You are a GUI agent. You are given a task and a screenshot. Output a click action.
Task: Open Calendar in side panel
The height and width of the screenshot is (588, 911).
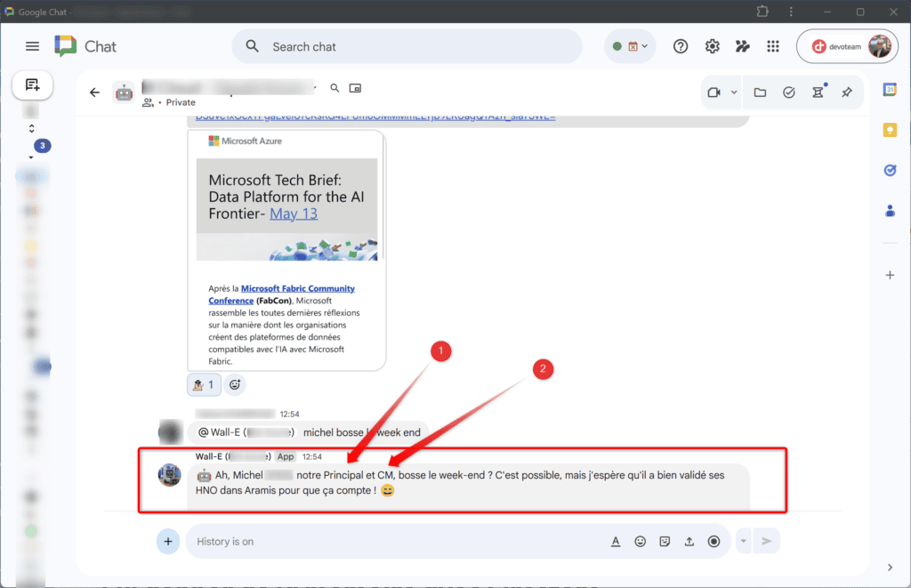point(890,90)
